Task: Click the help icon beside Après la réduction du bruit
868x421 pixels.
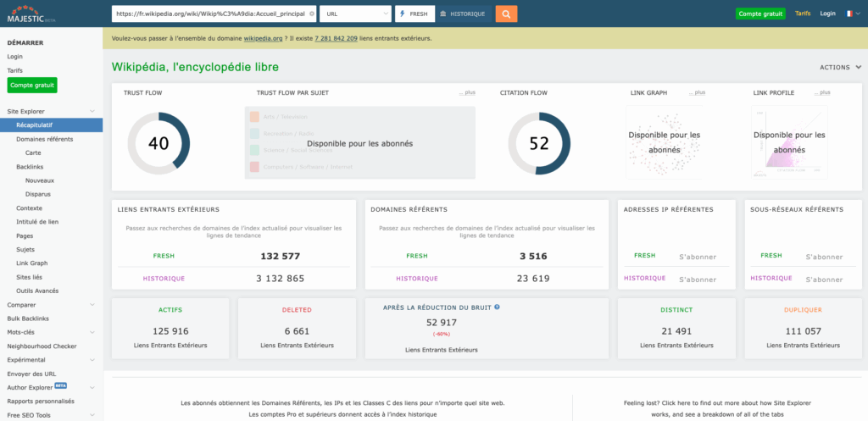Action: coord(497,307)
